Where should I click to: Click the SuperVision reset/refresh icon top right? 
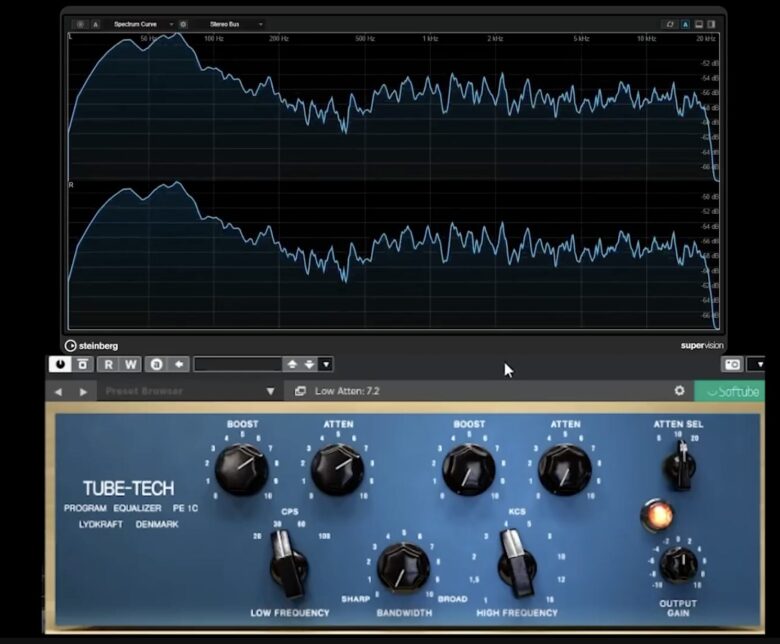670,24
